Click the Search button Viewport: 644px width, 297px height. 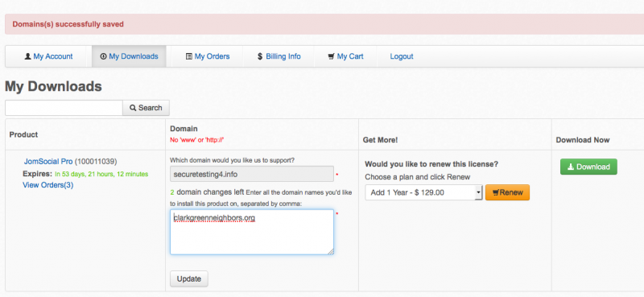click(x=146, y=108)
